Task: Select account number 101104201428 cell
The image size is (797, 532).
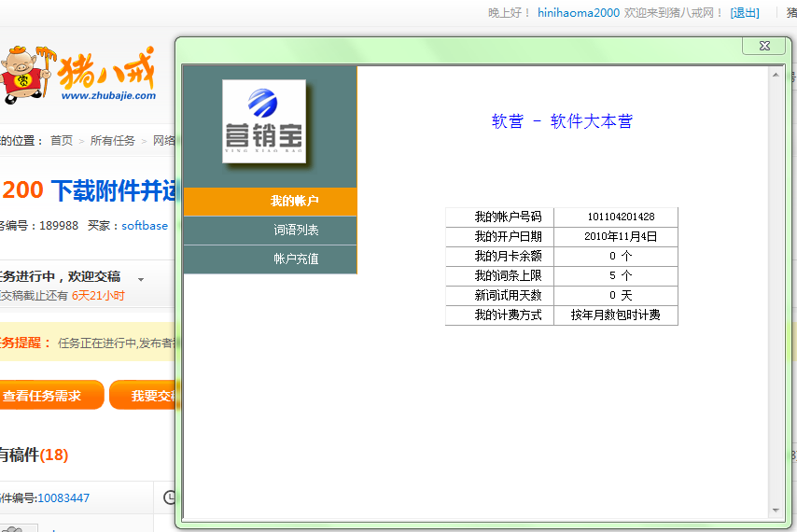Action: click(616, 217)
